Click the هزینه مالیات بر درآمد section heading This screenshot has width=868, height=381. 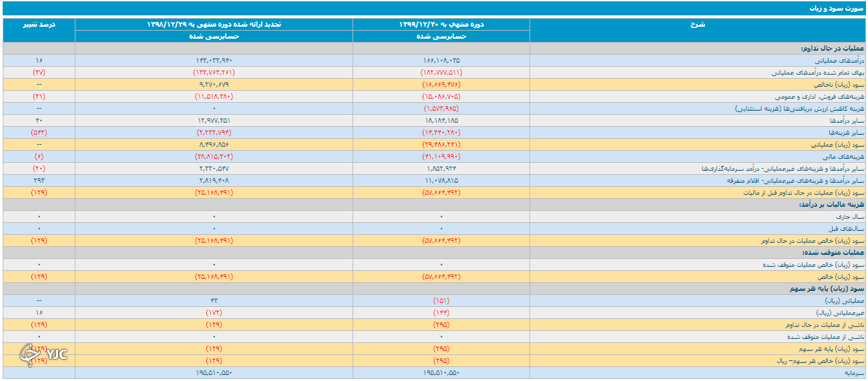point(831,205)
